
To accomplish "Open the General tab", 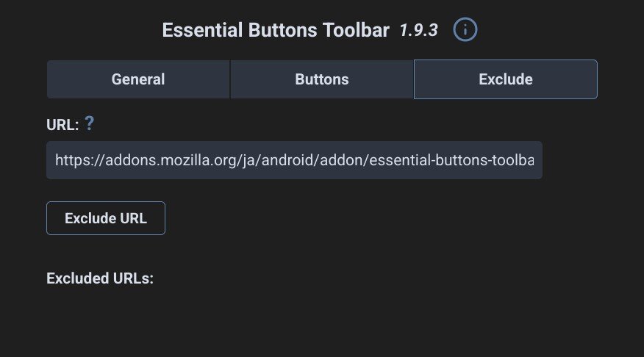I will point(138,79).
